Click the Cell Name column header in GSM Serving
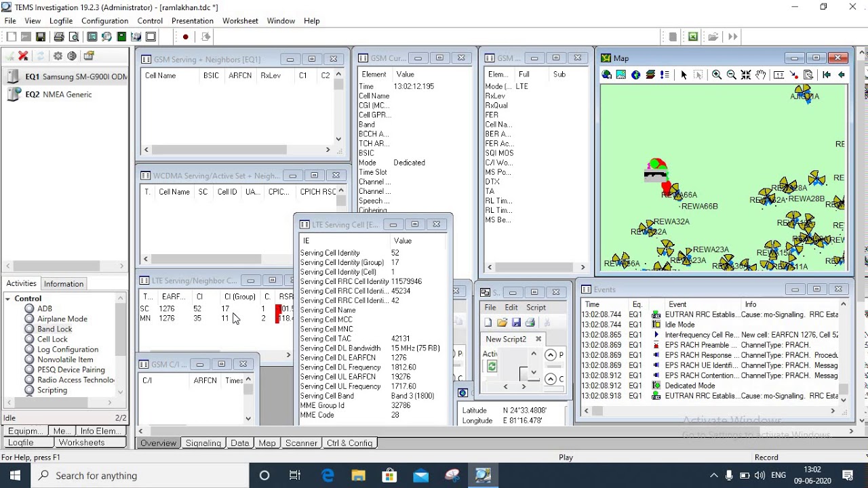The image size is (868, 488). pos(160,75)
